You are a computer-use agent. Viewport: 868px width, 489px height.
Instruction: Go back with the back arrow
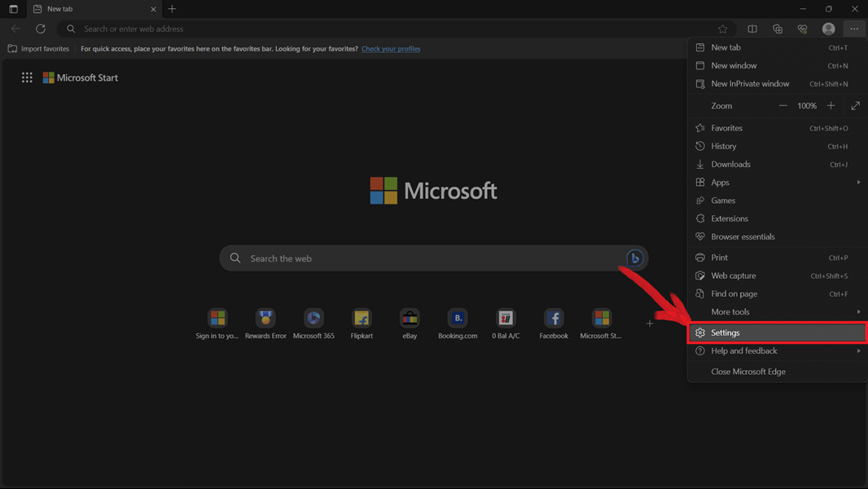15,29
